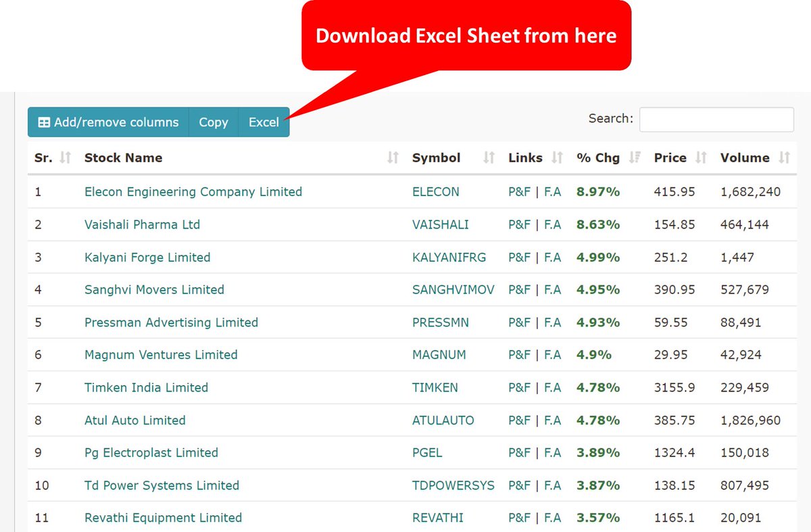Download table via Excel button
Viewport: 811px width, 532px height.
point(264,122)
